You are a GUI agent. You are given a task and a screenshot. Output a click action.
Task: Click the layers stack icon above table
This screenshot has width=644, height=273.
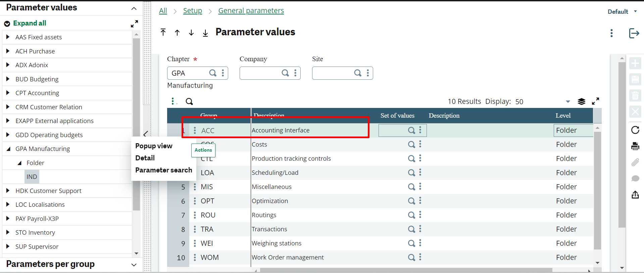[x=581, y=102]
